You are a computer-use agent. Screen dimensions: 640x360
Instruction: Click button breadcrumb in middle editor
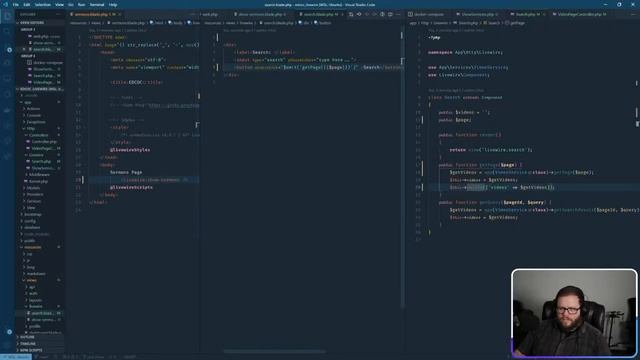click(323, 23)
